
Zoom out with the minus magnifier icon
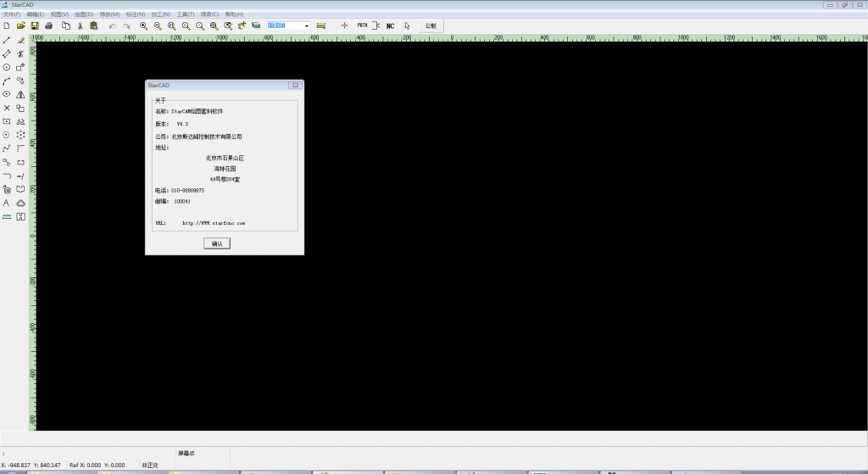coord(158,25)
